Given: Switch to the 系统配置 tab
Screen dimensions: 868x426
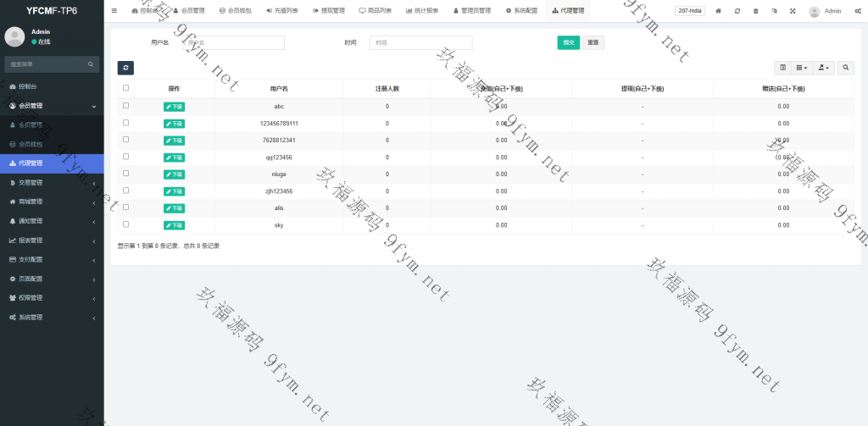Looking at the screenshot, I should pyautogui.click(x=521, y=11).
